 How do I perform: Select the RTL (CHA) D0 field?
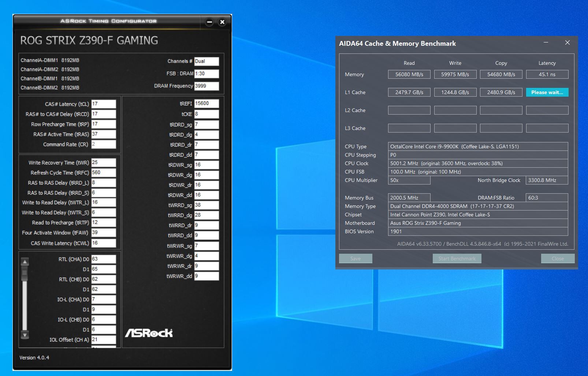coord(104,259)
